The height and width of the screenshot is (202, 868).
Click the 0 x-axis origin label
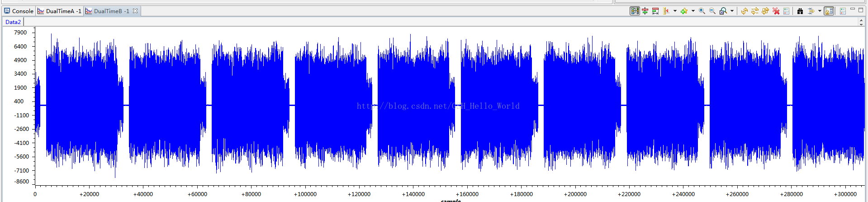pos(35,194)
